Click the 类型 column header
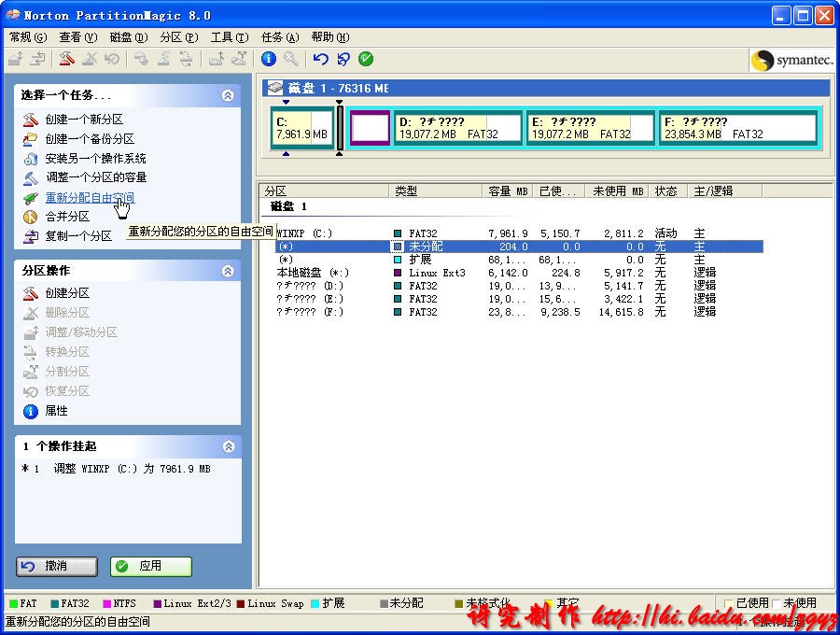Viewport: 840px width, 635px height. click(x=436, y=190)
